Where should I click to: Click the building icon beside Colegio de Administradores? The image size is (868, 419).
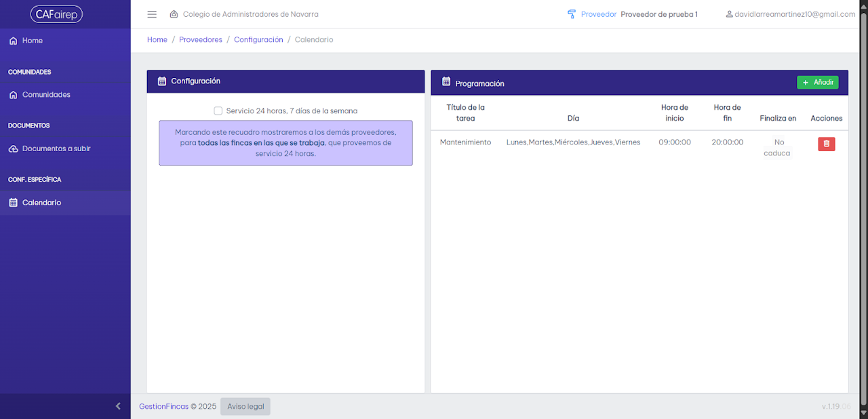coord(174,14)
